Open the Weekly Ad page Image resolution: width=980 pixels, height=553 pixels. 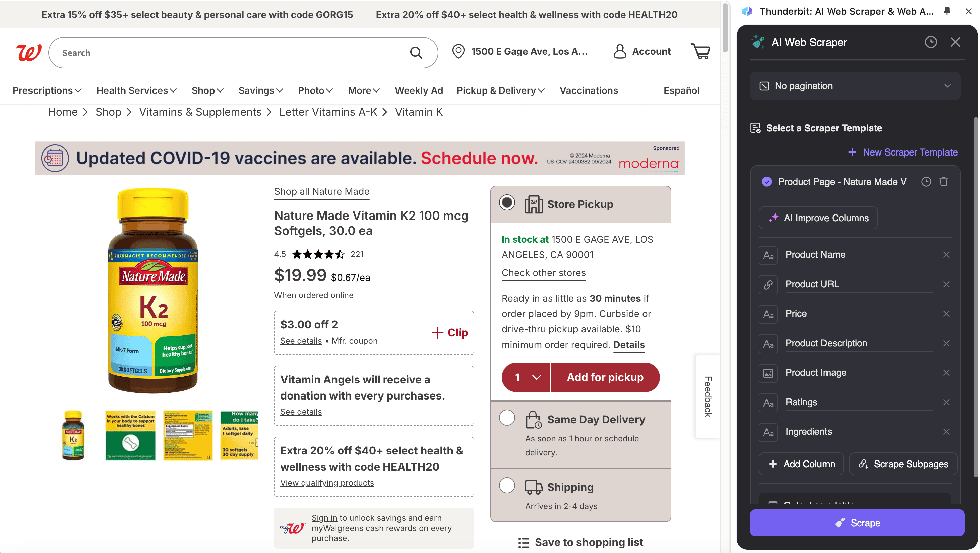(x=419, y=90)
